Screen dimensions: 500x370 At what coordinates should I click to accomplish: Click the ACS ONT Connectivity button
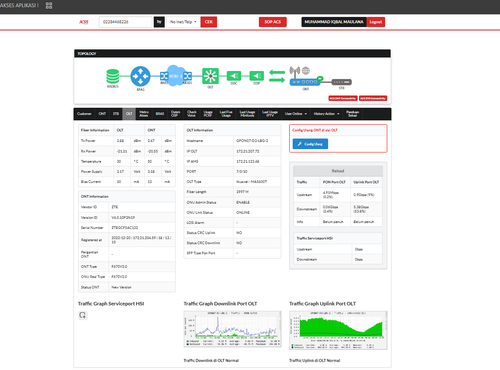pyautogui.click(x=343, y=98)
